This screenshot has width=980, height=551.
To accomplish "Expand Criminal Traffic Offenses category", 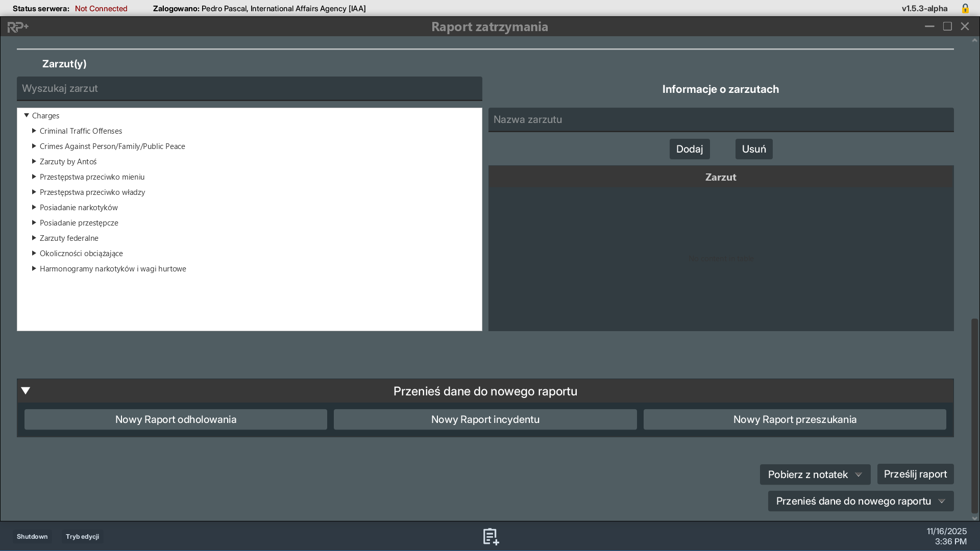I will click(x=34, y=131).
